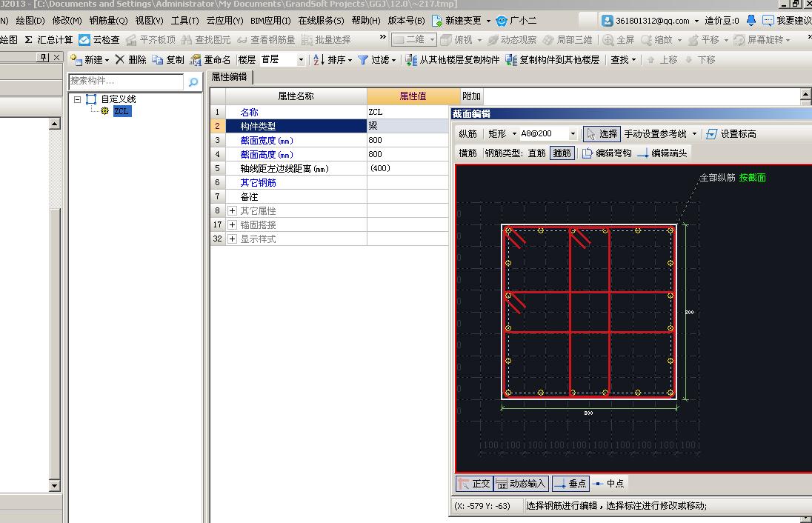Screen dimensions: 812x523
Task: Toggle 正交 ortho mode
Action: coord(474,484)
